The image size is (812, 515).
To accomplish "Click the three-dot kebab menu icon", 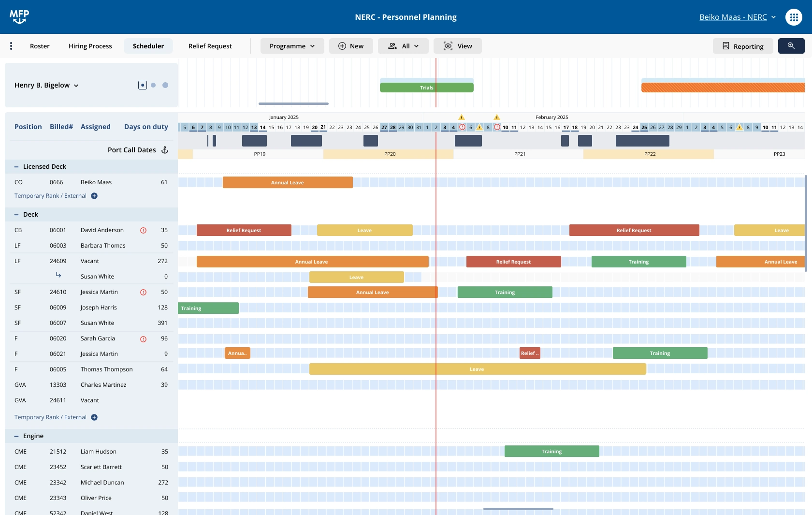I will (11, 46).
